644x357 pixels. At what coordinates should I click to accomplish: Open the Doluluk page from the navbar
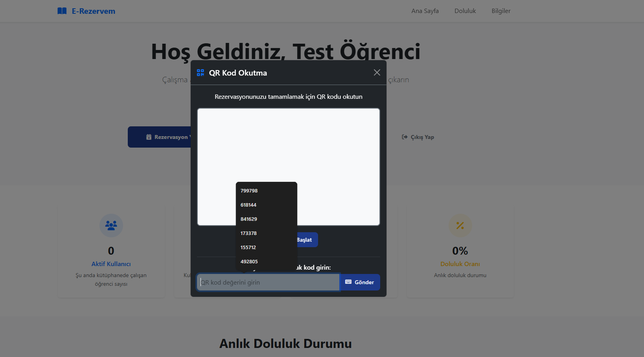[x=465, y=11]
